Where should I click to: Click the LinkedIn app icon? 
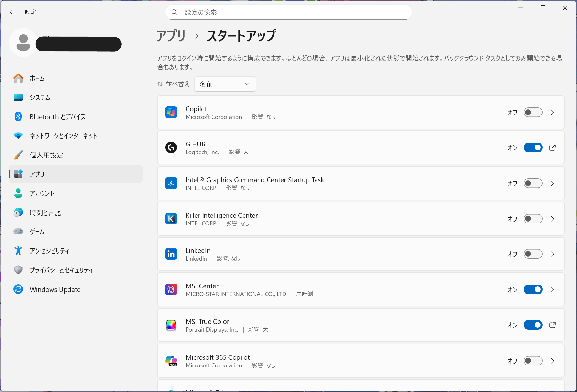(x=171, y=254)
